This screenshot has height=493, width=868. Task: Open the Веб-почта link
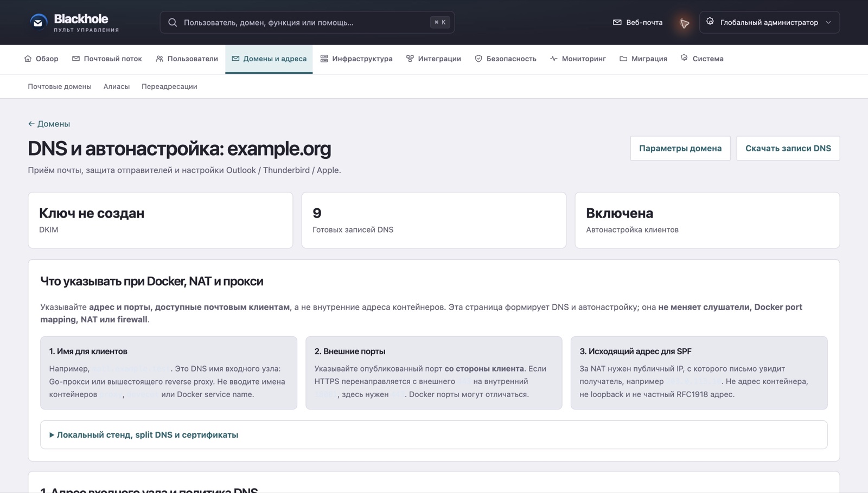click(637, 22)
